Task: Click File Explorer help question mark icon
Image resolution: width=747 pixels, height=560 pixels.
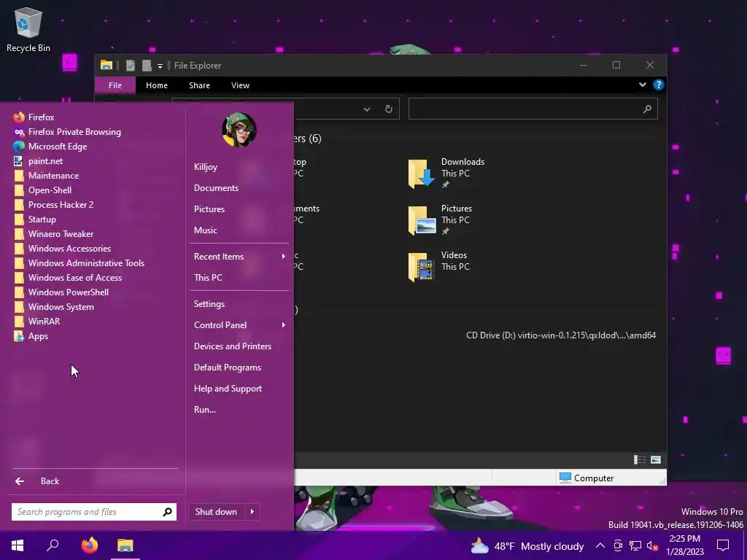Action: (659, 85)
